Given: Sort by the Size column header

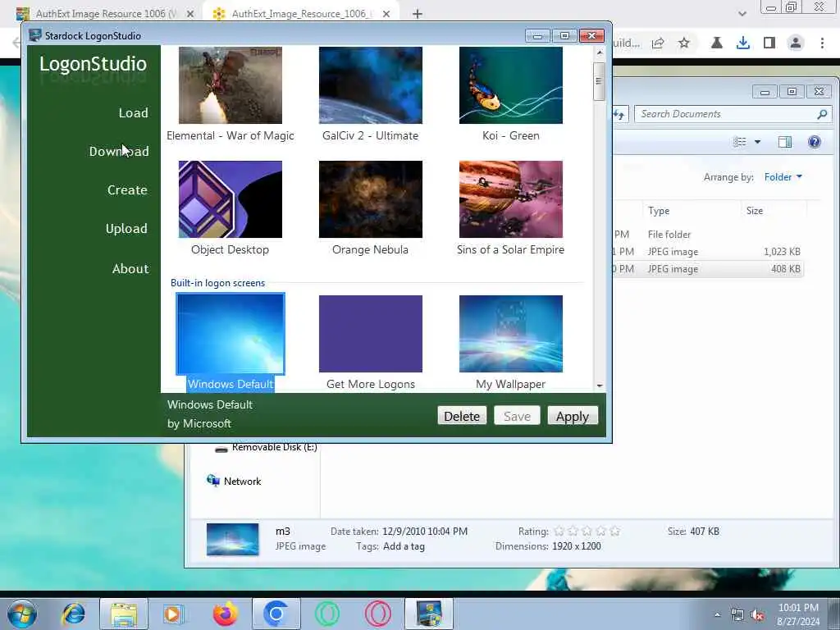Looking at the screenshot, I should click(755, 211).
